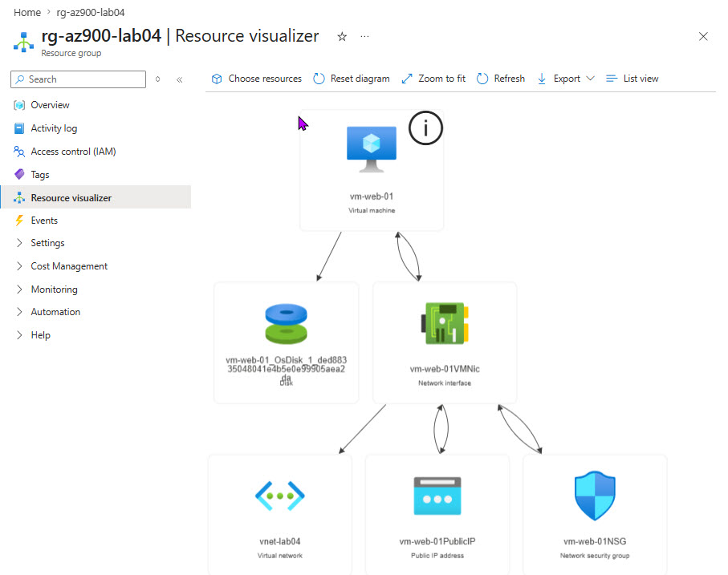Click the Choose resources cube icon
Viewport: 728px width, 575px height.
click(x=217, y=79)
